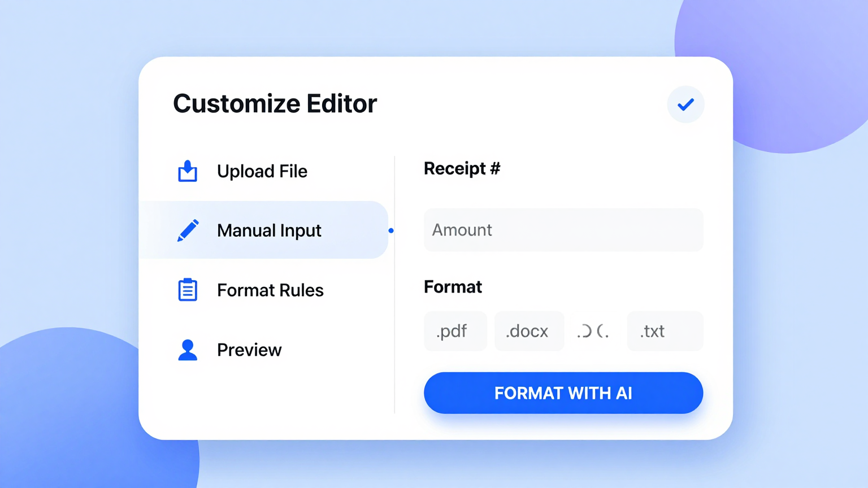868x488 pixels.
Task: Select the .txt format option
Action: point(665,331)
